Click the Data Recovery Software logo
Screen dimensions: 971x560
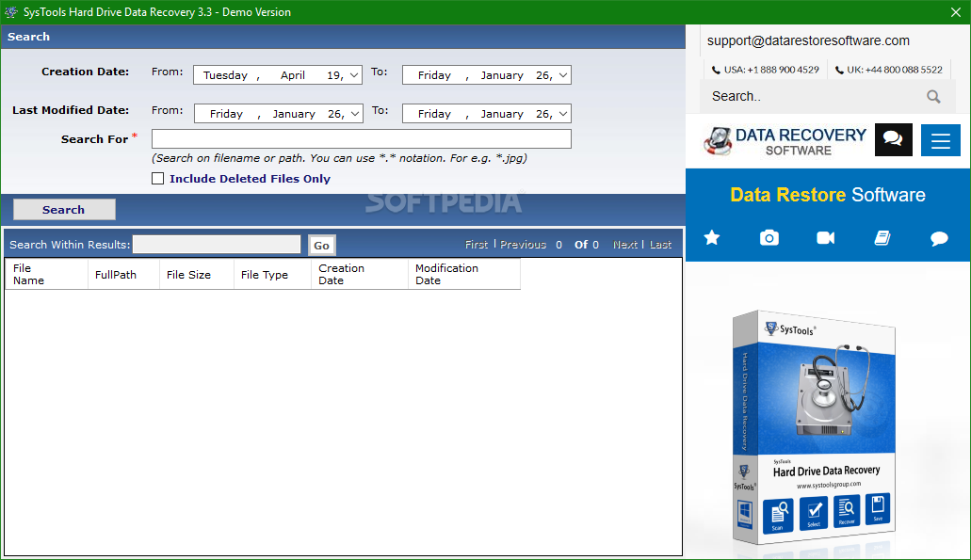tap(785, 141)
